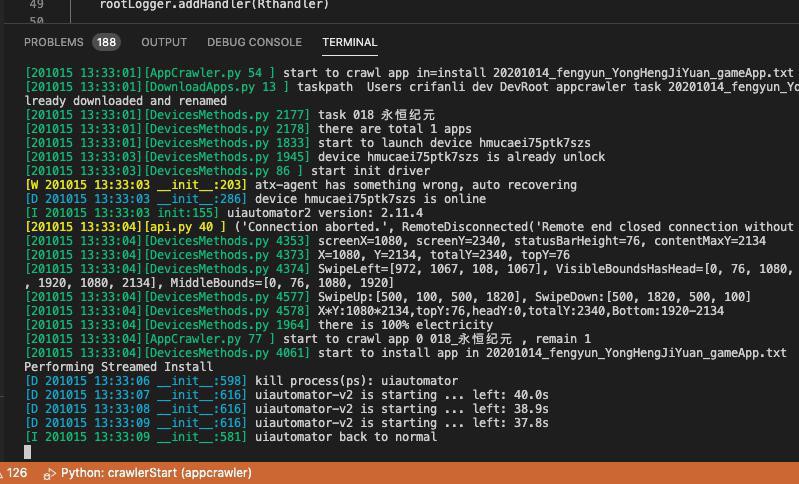
Task: Click the rootLogger.addHandler code line in the editor
Action: (215, 5)
